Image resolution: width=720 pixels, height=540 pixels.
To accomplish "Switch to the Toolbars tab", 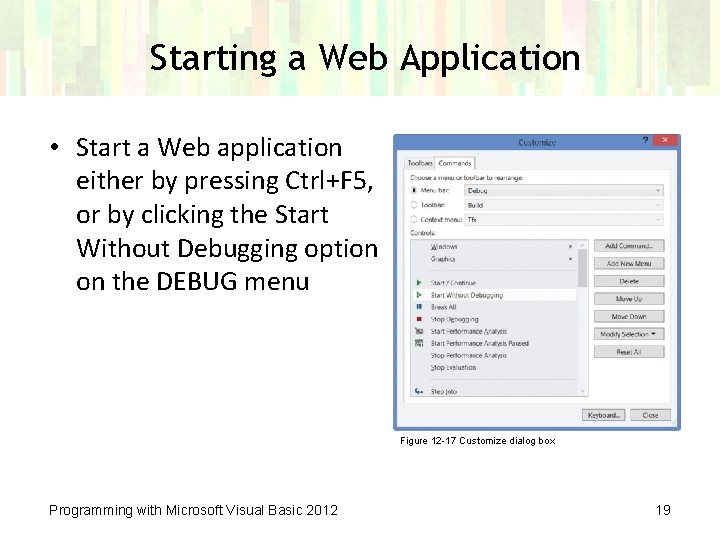I will point(420,163).
